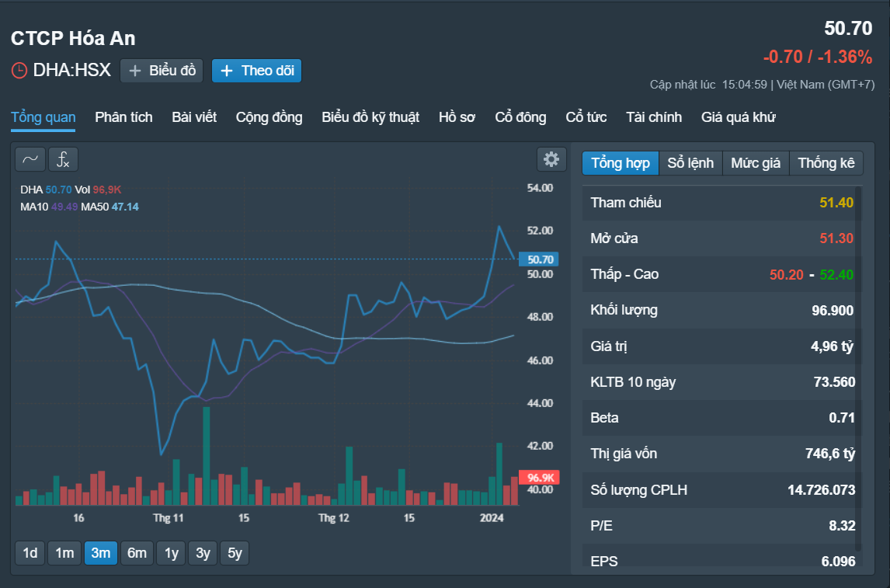890x588 pixels.
Task: View the Tài chính tab
Action: click(x=654, y=117)
